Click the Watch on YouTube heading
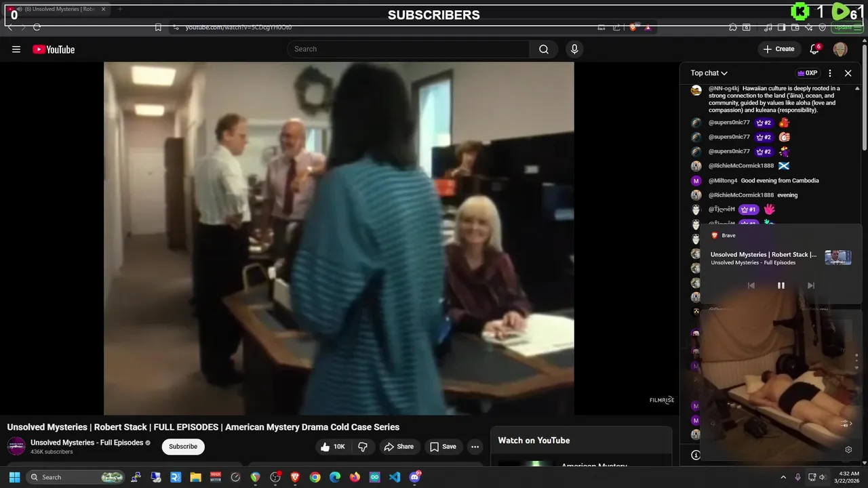 point(534,441)
